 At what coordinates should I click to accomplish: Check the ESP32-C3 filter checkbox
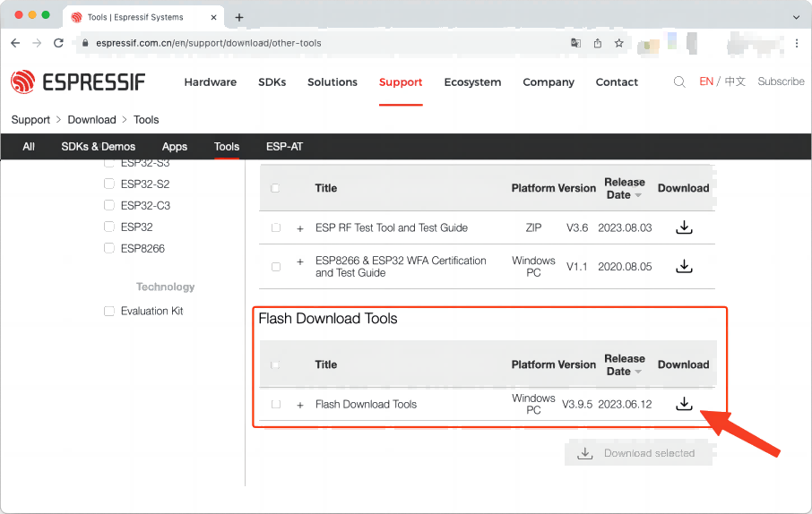(108, 205)
